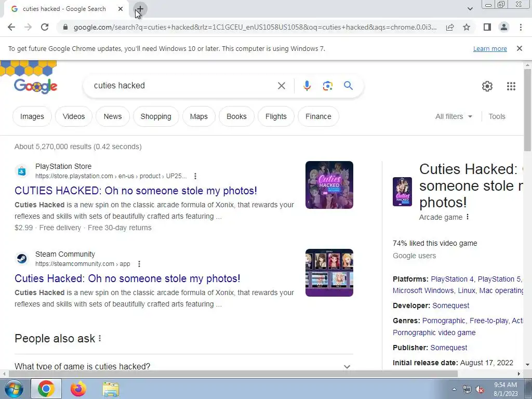Click the muted volume tray icon

coord(480,390)
